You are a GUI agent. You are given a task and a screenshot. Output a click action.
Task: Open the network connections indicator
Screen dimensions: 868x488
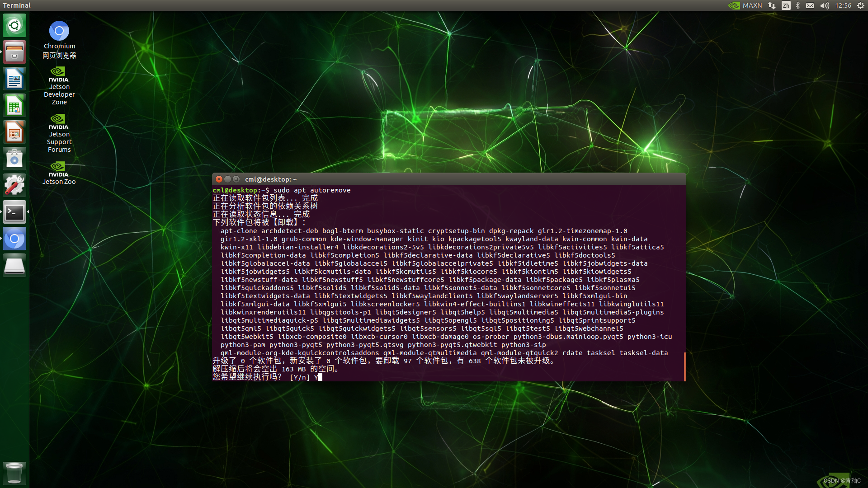tap(772, 5)
